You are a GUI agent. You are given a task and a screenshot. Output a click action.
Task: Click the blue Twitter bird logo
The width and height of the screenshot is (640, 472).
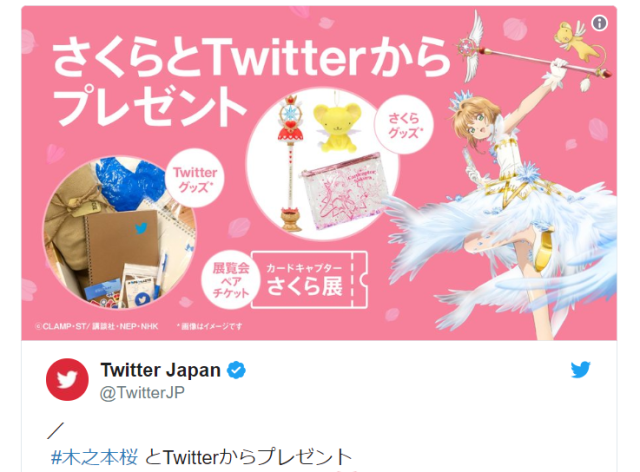(x=580, y=370)
